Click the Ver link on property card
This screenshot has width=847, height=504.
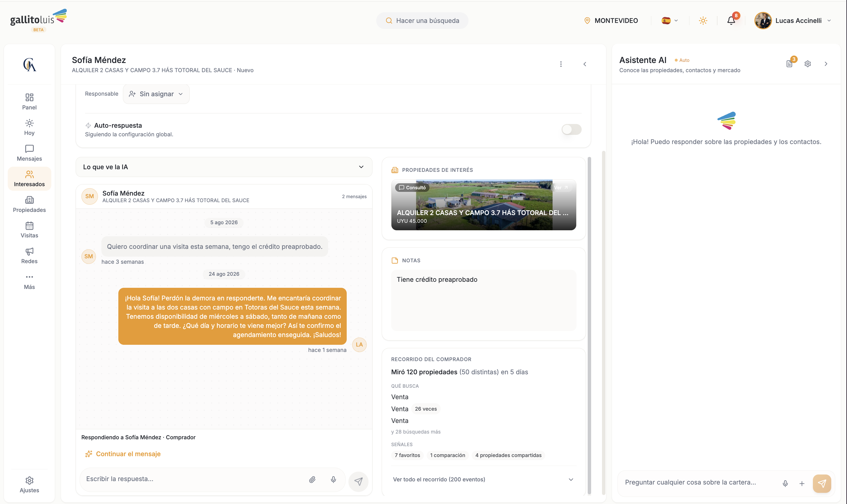pos(560,188)
